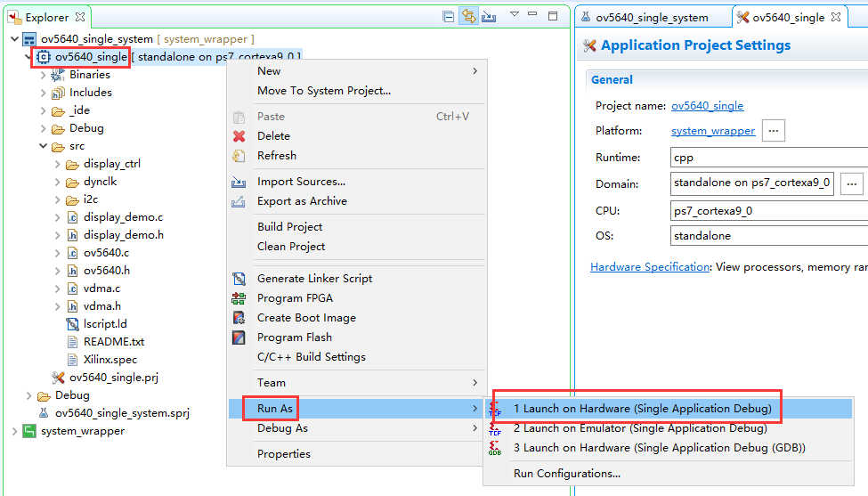
Task: Click OS field showing standalone
Action: [x=769, y=236]
